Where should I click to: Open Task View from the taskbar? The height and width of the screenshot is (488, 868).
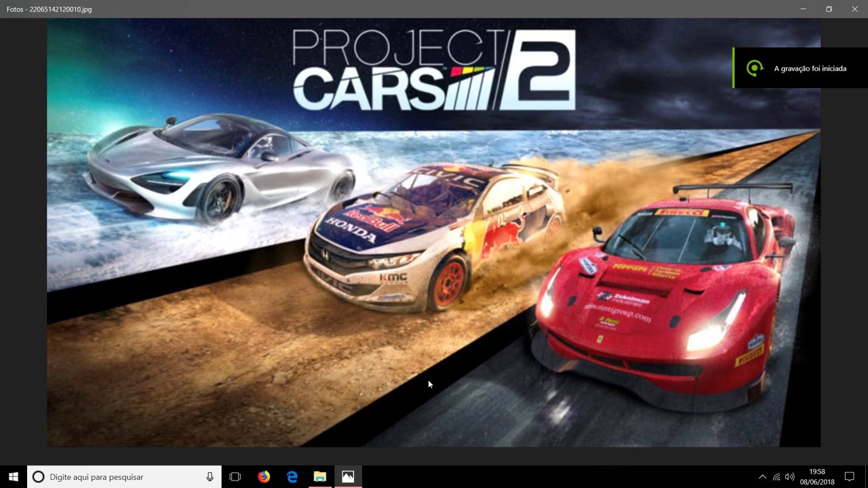click(235, 476)
